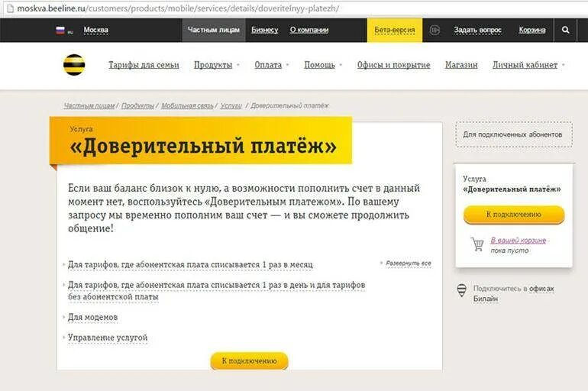Click the Beeline office location pin icon
Viewport: 588px width, 391px height.
(462, 290)
